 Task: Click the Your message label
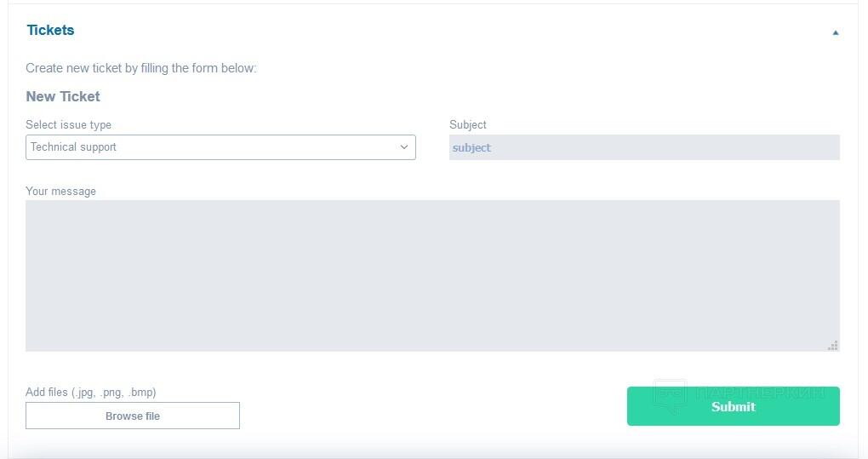[x=60, y=192]
